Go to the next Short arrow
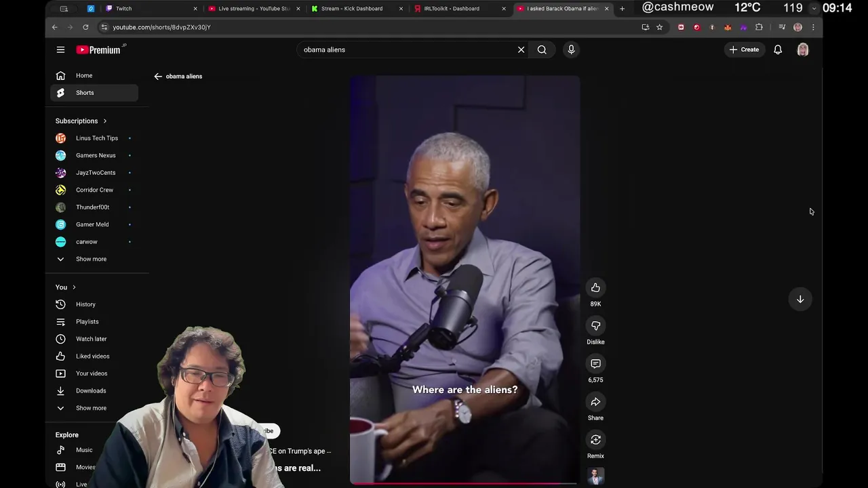 tap(800, 299)
